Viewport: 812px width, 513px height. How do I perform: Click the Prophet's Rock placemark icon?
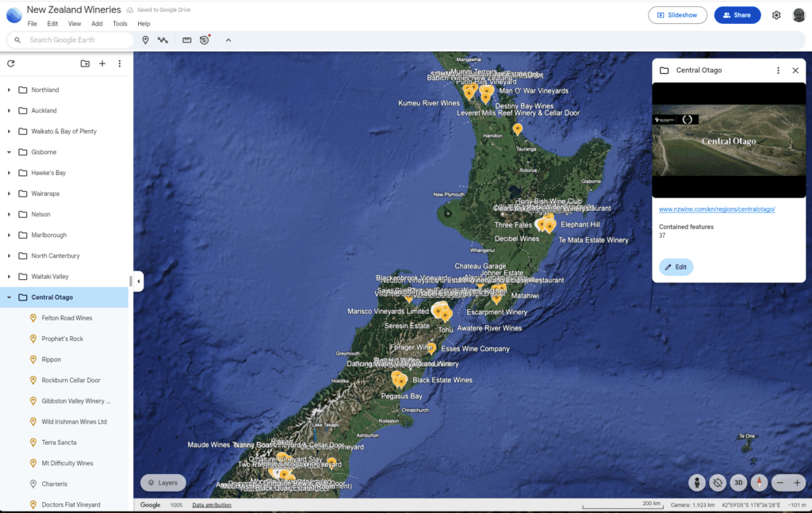coord(33,339)
